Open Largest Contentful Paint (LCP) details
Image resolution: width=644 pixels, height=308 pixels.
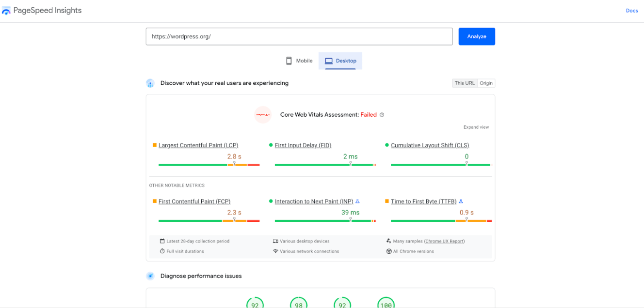198,145
